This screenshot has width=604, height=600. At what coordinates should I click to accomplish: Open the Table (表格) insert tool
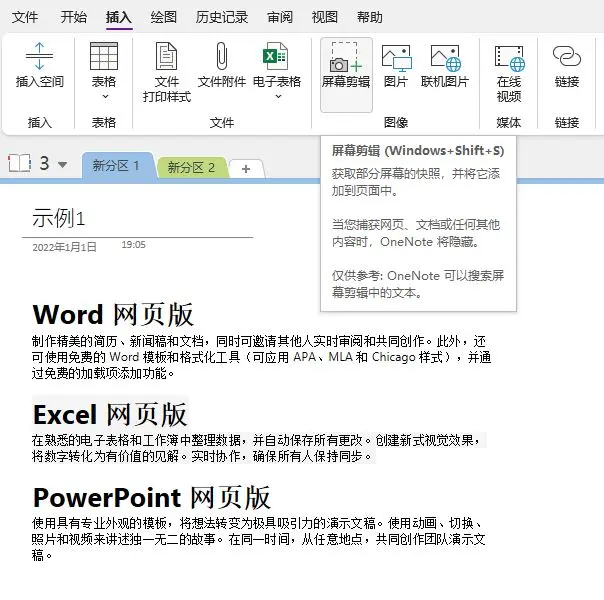click(104, 65)
